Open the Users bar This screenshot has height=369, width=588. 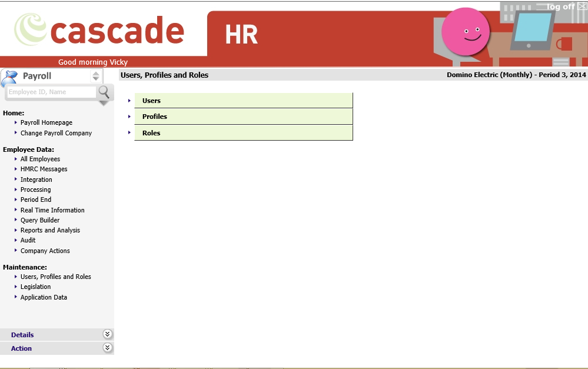[x=244, y=101]
